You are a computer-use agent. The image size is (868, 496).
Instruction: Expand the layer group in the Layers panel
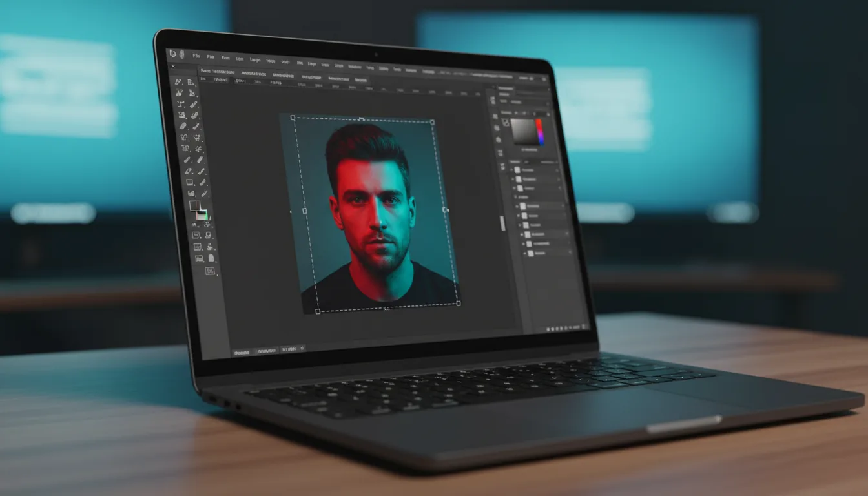click(515, 197)
